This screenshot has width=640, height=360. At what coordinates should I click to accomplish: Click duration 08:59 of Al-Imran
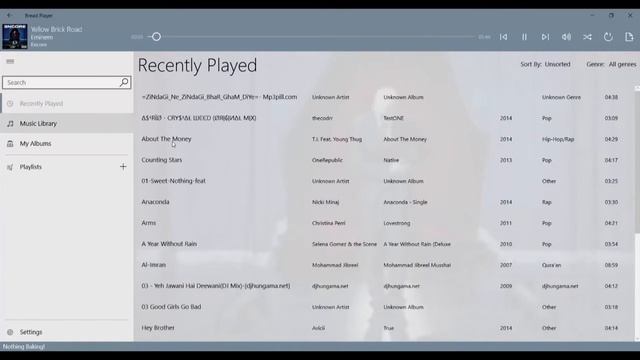611,265
